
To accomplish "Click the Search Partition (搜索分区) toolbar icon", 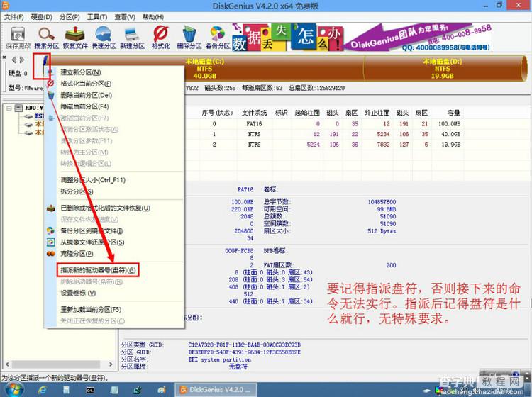I will pos(47,38).
